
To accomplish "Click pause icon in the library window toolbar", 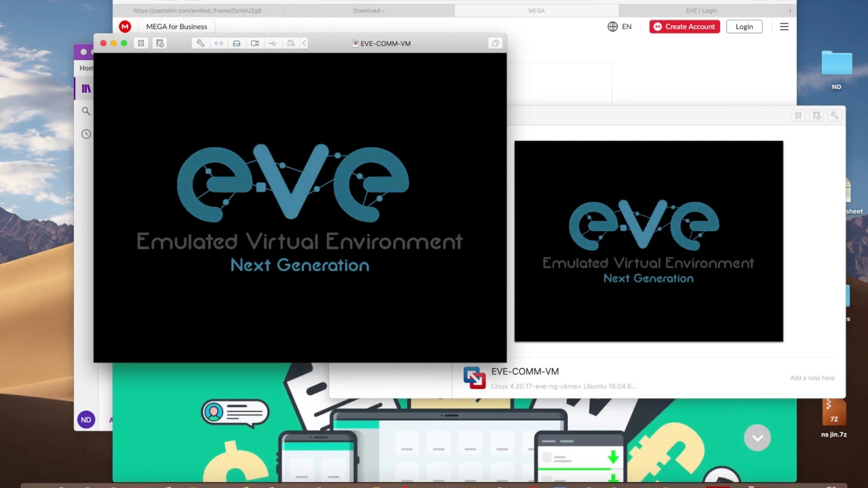I will 798,116.
